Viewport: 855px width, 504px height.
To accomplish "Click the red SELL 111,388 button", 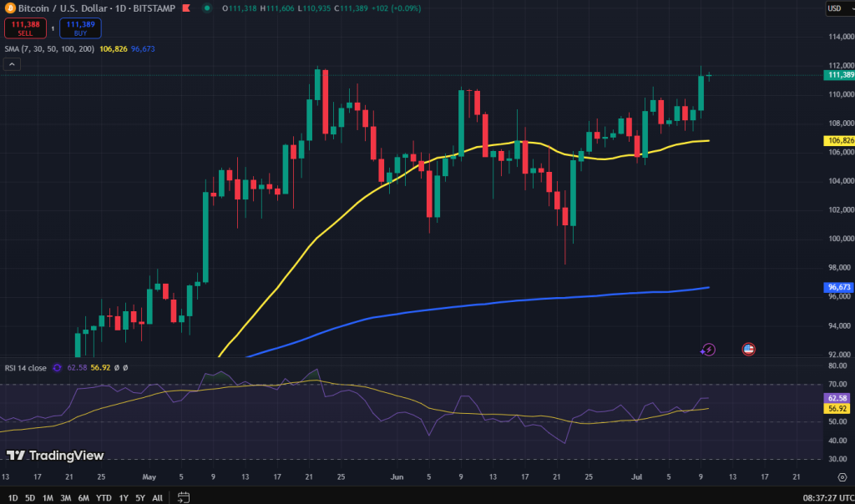I will [x=26, y=28].
